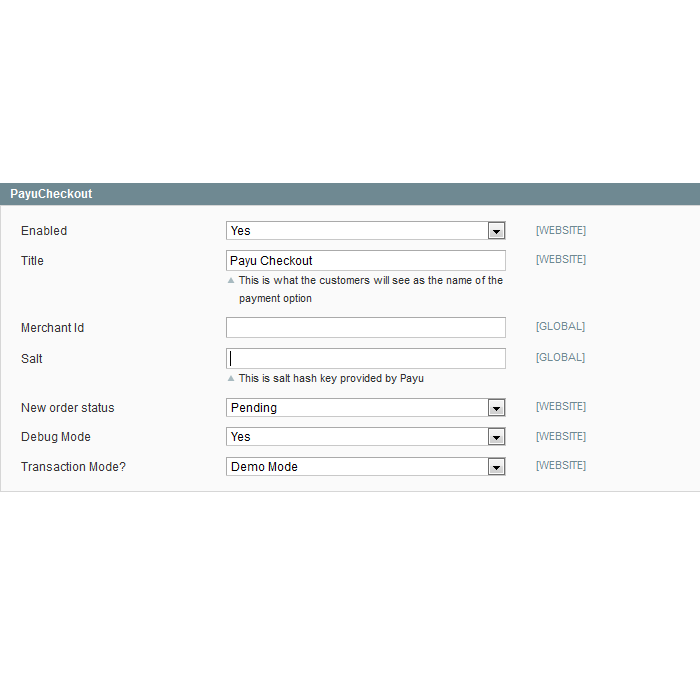Click [WEBSITE] scope next to Enabled
The width and height of the screenshot is (700, 680).
point(561,230)
